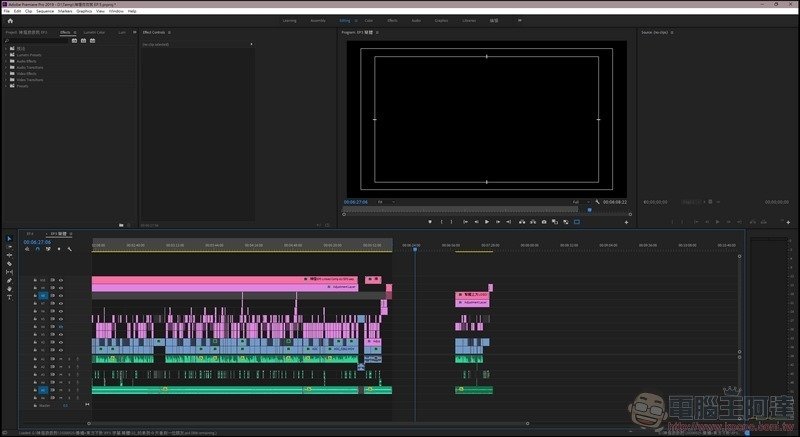Toggle eye visibility on the top video track
This screenshot has height=437, width=800.
(x=60, y=280)
